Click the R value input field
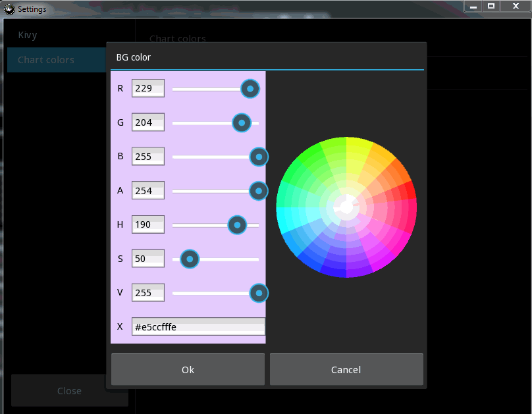532x414 pixels. (x=148, y=88)
